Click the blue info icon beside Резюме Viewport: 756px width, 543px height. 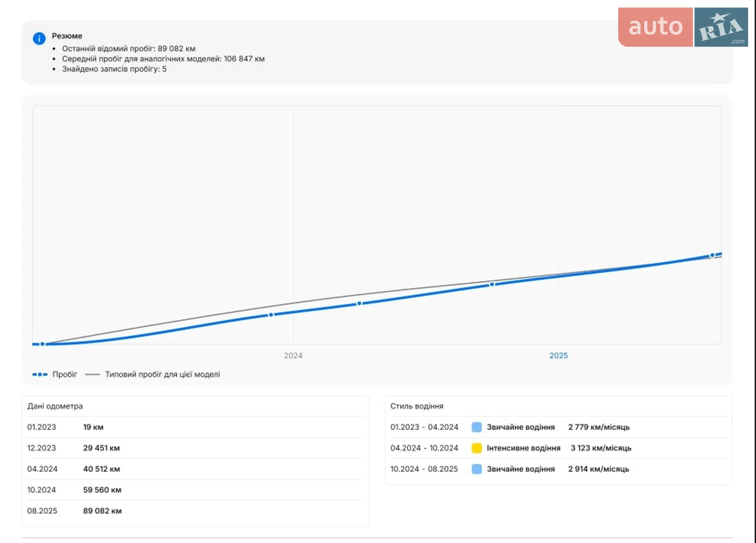(39, 38)
